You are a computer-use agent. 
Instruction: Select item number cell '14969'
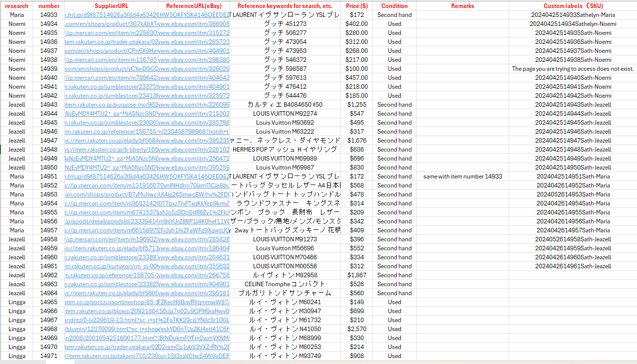[49, 338]
